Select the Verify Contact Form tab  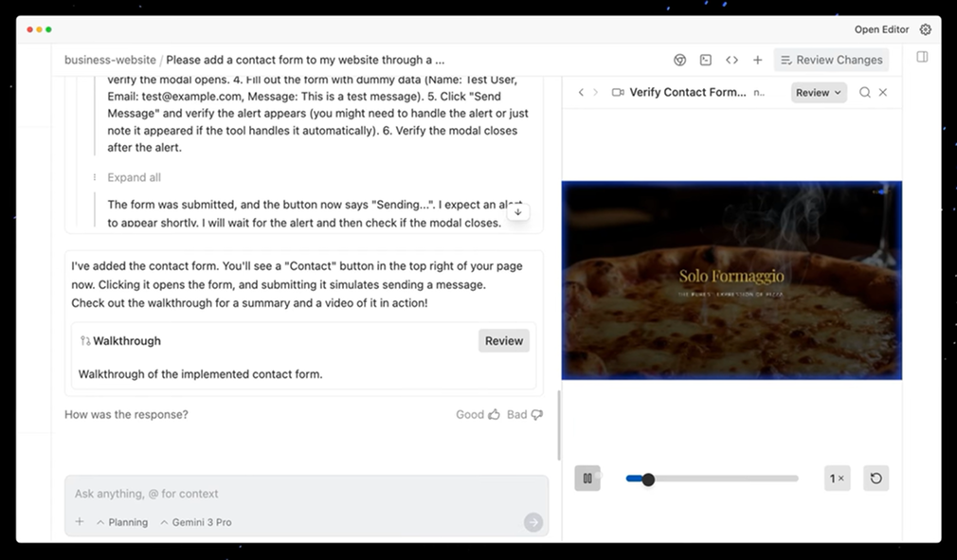[687, 93]
